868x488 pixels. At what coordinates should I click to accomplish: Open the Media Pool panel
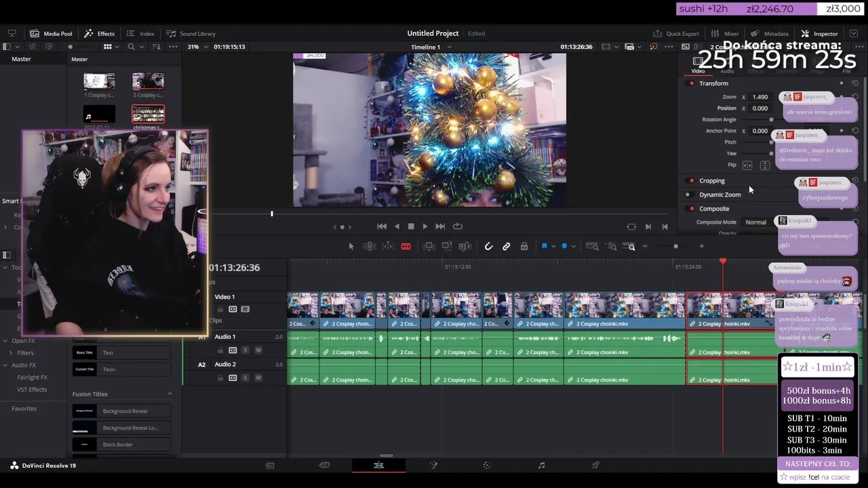[x=51, y=33]
